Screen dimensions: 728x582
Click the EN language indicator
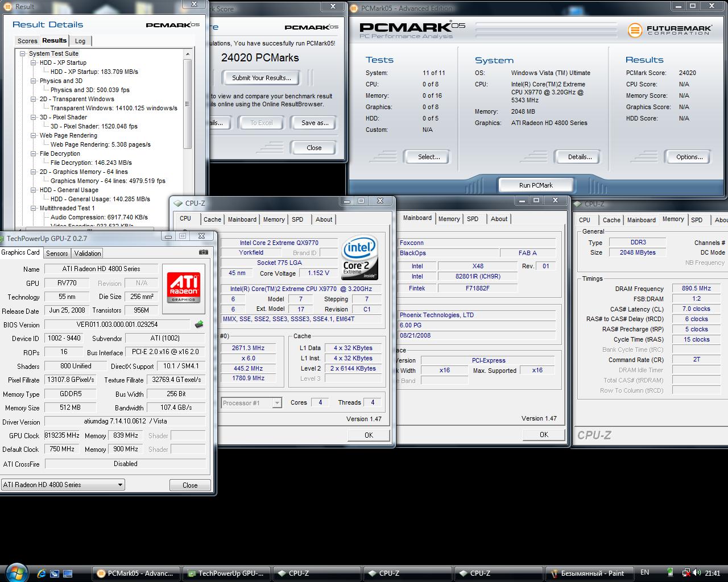(x=645, y=573)
